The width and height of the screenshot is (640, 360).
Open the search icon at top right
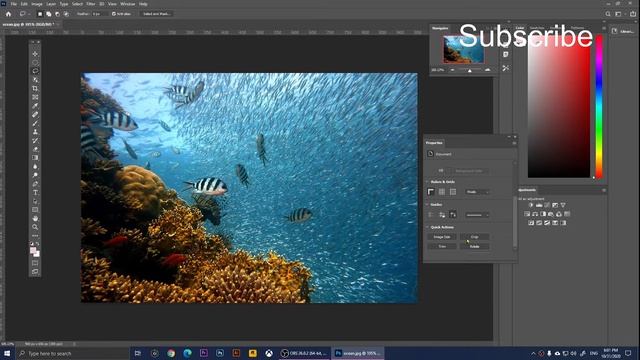click(x=608, y=14)
